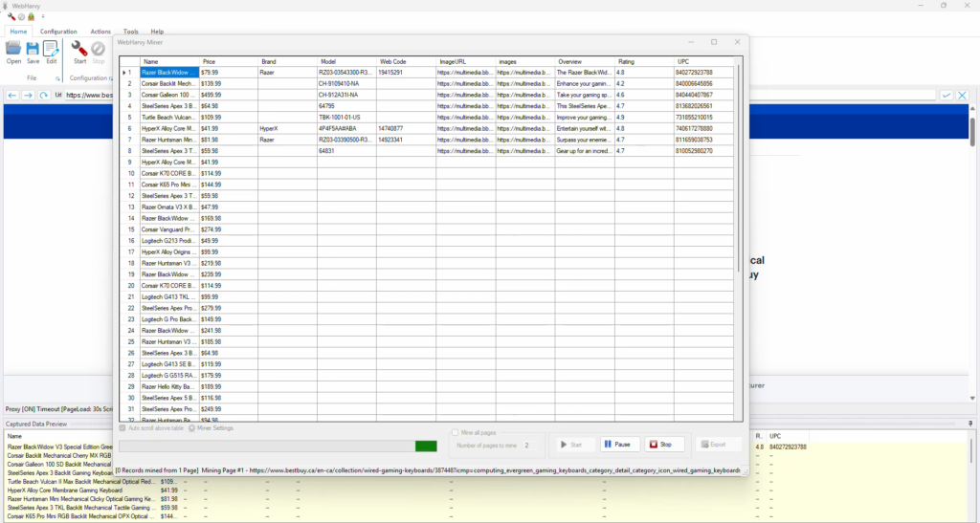Toggle Auto scroll above table checkbox
Screen dimensions: 980x523
122,428
